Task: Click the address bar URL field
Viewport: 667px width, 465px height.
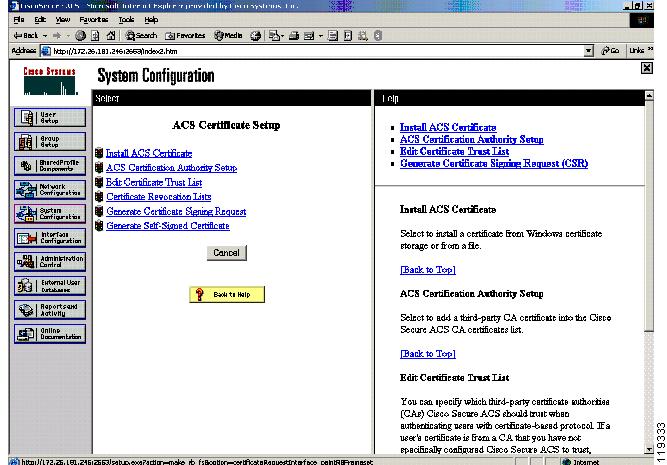Action: tap(317, 51)
